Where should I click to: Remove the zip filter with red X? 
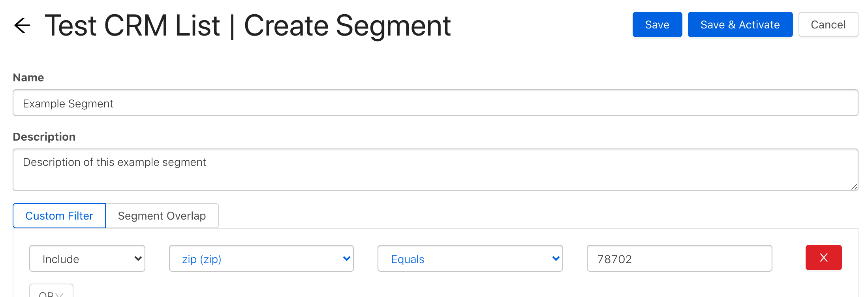pyautogui.click(x=823, y=258)
